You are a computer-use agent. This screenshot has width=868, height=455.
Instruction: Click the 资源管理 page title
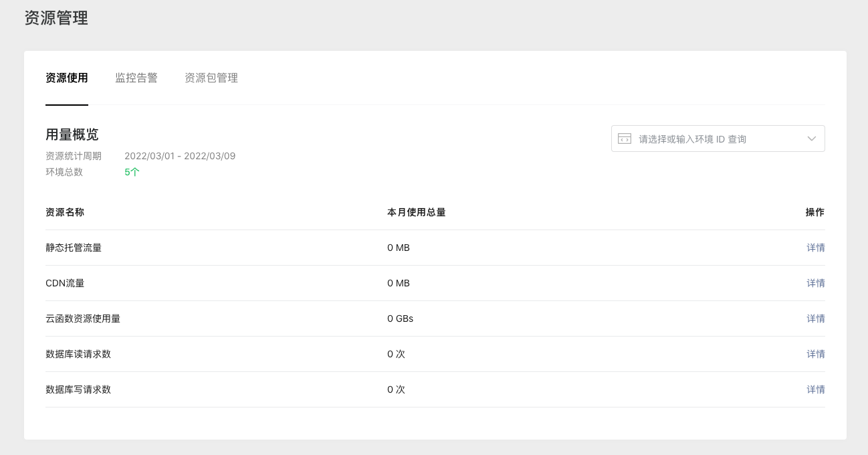tap(56, 18)
